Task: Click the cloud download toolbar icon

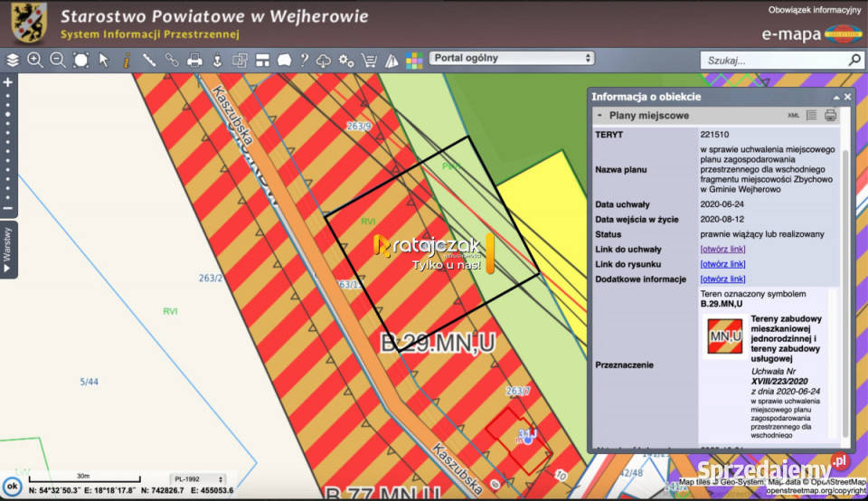Action: (x=324, y=60)
